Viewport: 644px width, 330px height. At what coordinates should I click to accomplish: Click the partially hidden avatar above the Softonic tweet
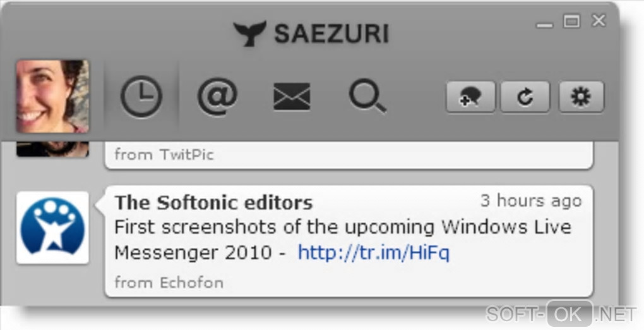(52, 149)
